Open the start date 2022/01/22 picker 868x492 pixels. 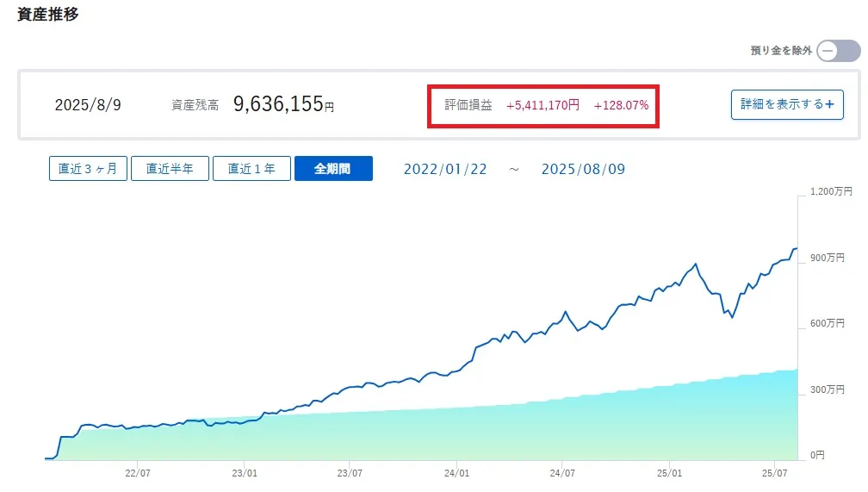point(445,169)
